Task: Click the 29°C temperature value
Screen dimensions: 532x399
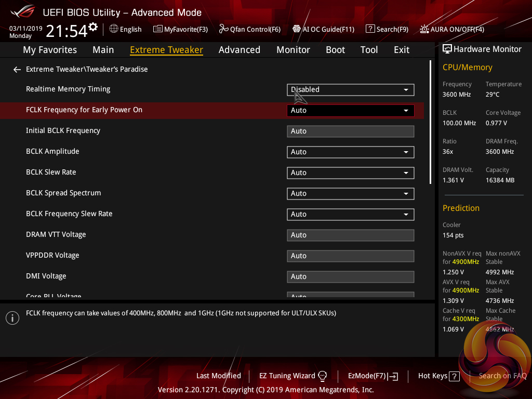Action: (x=493, y=95)
